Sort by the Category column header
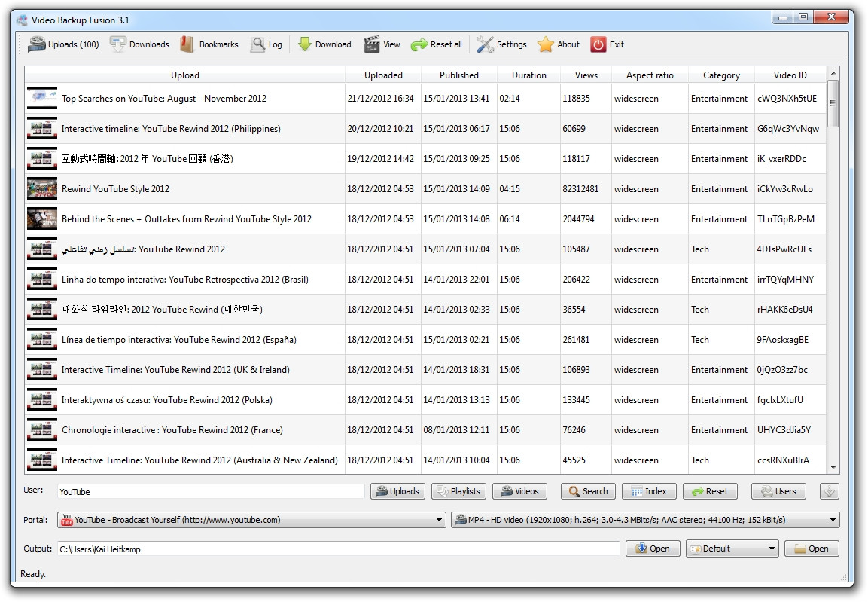 pos(721,75)
